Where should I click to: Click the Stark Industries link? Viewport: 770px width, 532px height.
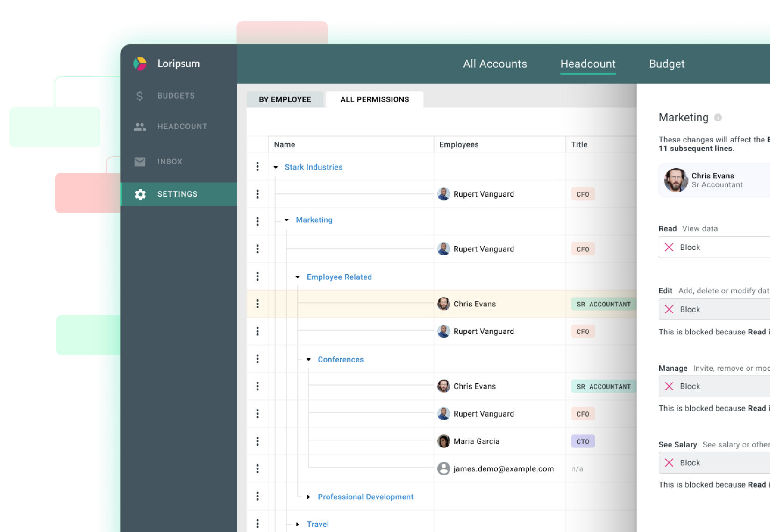314,167
